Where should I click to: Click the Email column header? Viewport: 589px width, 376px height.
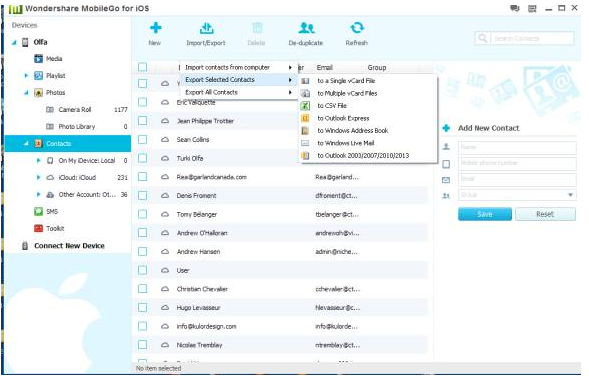[325, 68]
